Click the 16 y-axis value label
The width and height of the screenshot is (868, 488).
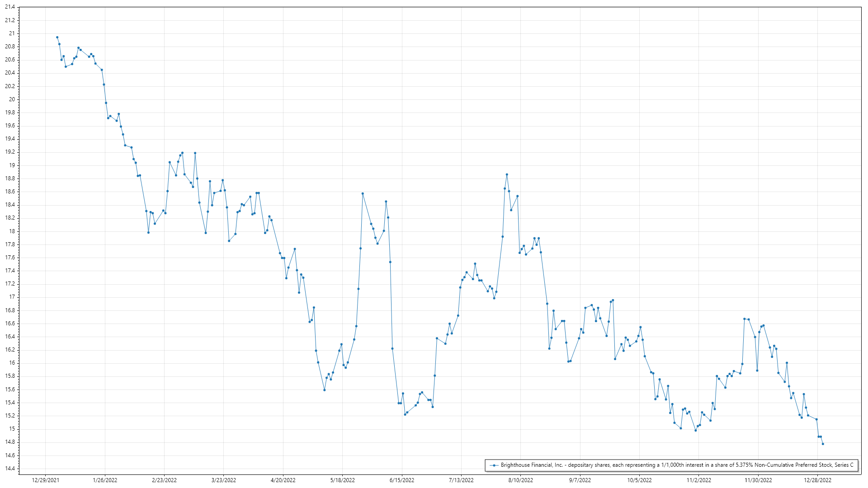click(x=12, y=363)
